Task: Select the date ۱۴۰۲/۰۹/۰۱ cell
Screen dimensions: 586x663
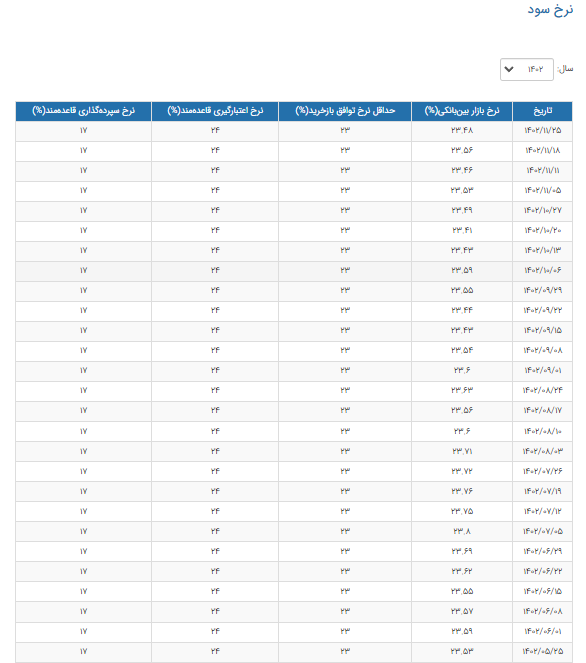Action: pos(542,371)
